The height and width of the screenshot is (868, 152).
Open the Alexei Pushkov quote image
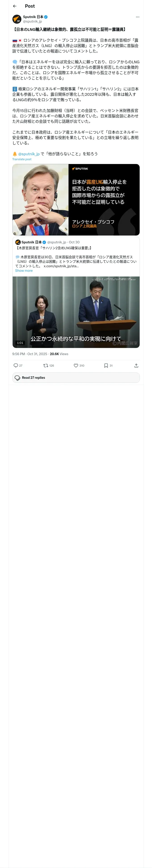tap(76, 199)
